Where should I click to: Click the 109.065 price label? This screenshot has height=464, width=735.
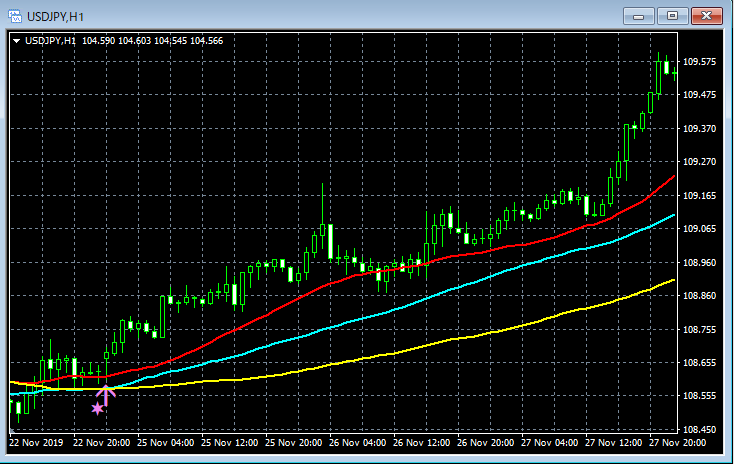click(x=699, y=229)
